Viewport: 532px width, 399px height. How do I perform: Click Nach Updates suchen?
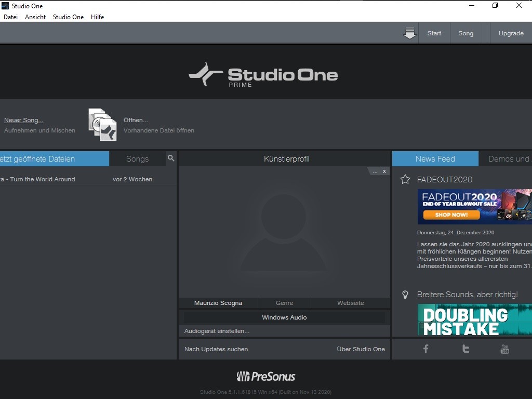coord(216,349)
